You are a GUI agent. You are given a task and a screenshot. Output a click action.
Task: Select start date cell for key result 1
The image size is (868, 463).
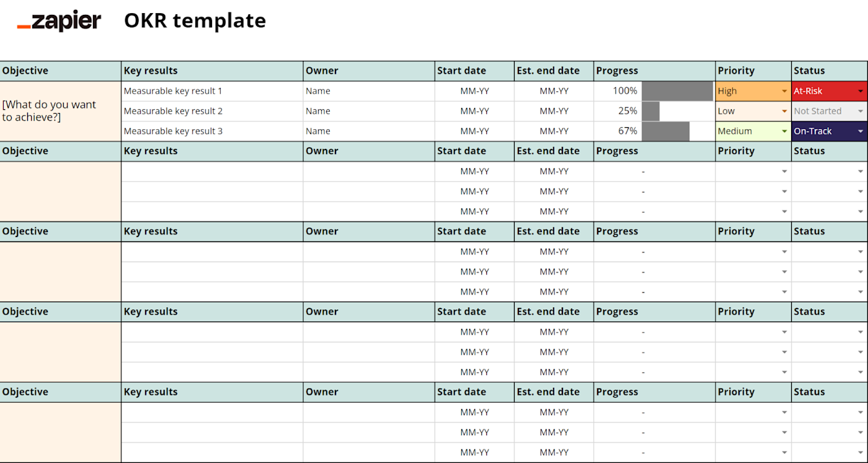coord(474,91)
